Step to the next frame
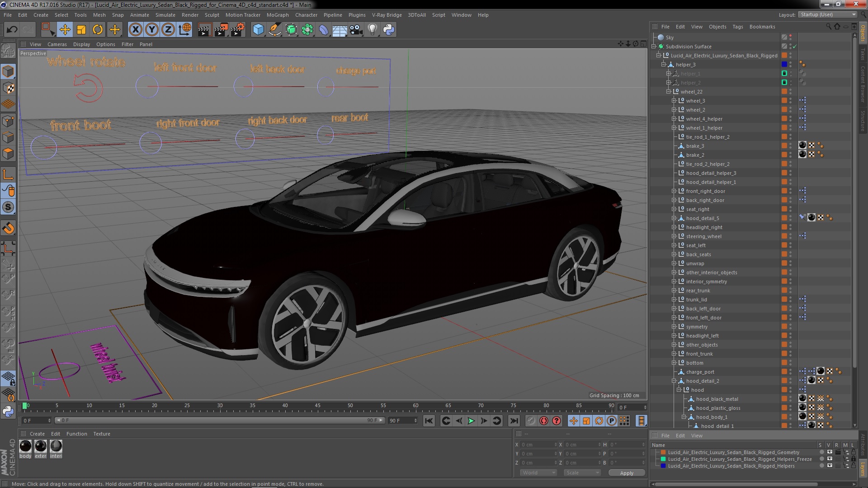 click(484, 421)
